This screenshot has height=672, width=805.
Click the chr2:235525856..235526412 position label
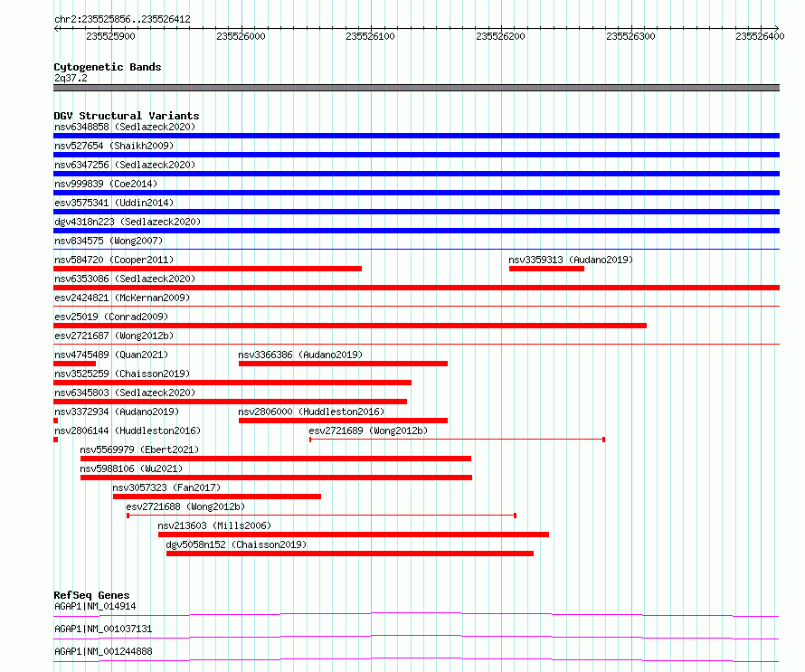pyautogui.click(x=122, y=19)
